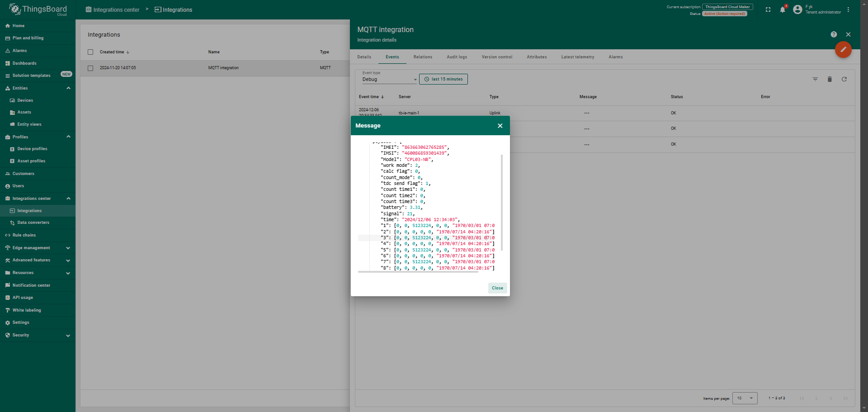Open items per page dropdown
The height and width of the screenshot is (412, 868).
(x=745, y=398)
